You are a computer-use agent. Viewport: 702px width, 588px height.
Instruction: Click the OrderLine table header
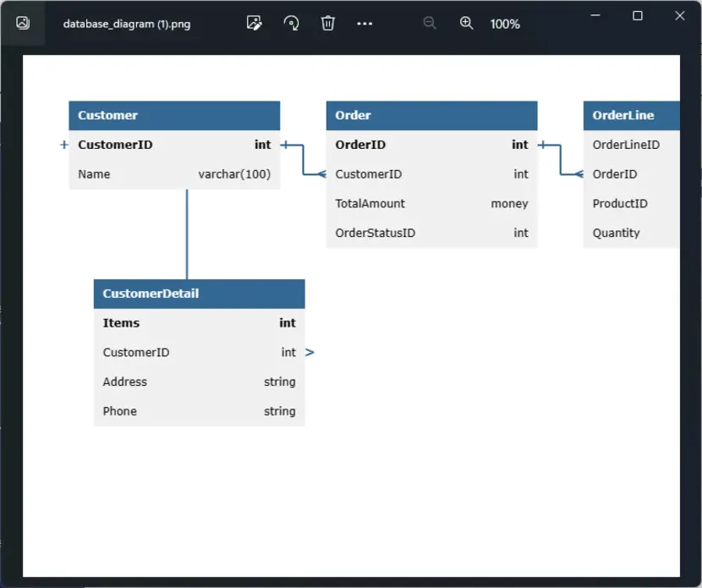pos(631,116)
